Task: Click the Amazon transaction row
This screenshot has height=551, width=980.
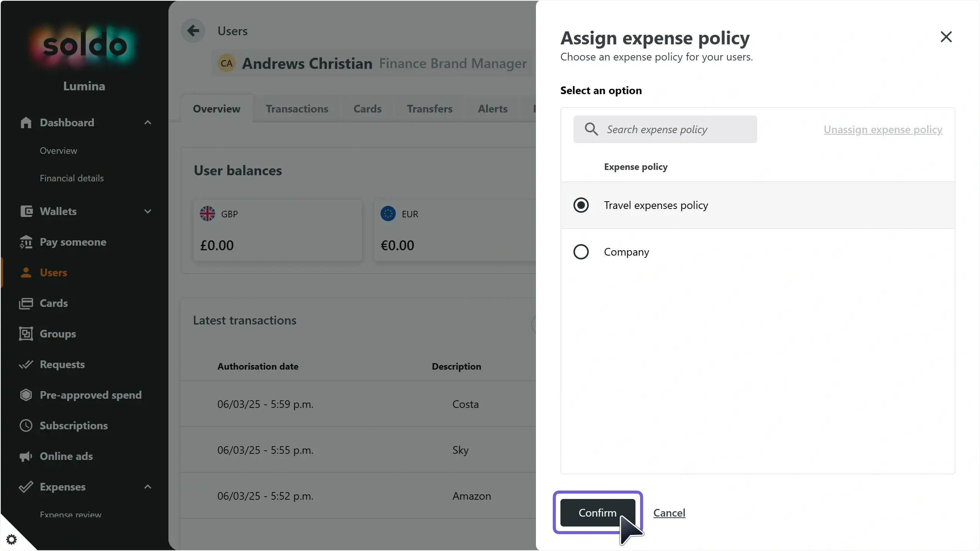Action: click(x=358, y=496)
